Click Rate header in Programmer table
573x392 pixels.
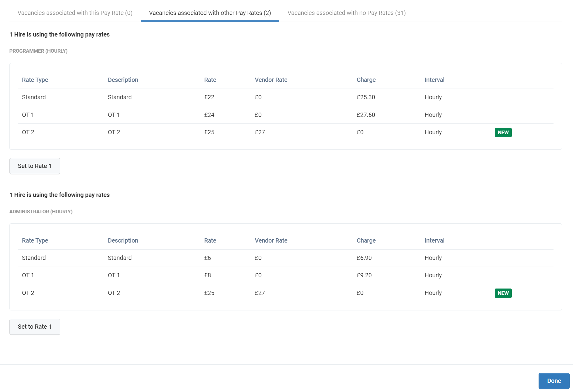[210, 80]
